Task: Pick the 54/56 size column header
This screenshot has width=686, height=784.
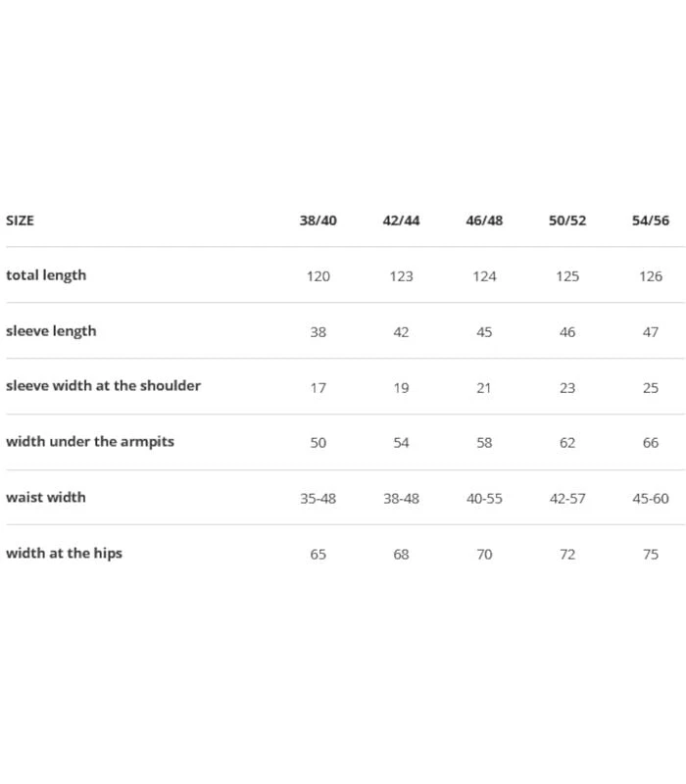Action: click(x=651, y=220)
